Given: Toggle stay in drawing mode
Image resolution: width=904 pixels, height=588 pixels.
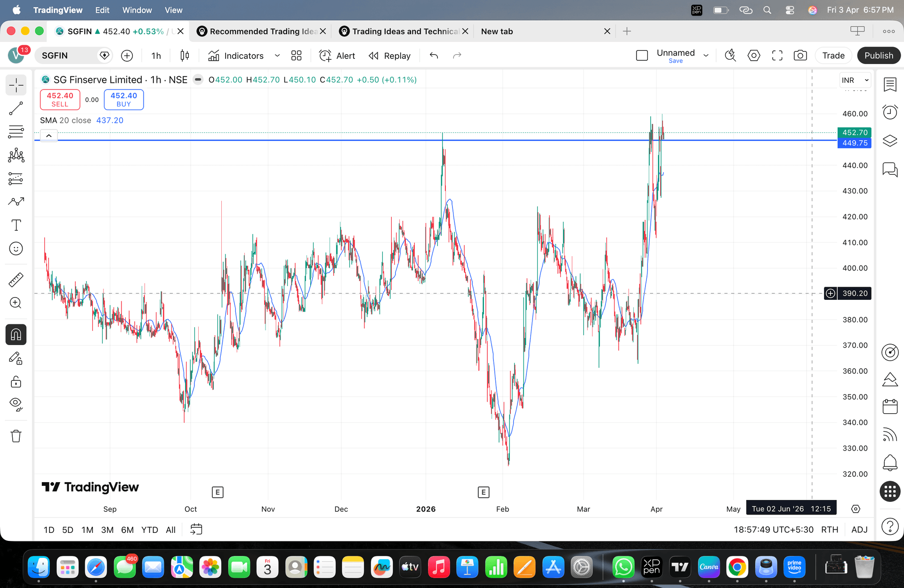Looking at the screenshot, I should click(x=16, y=359).
